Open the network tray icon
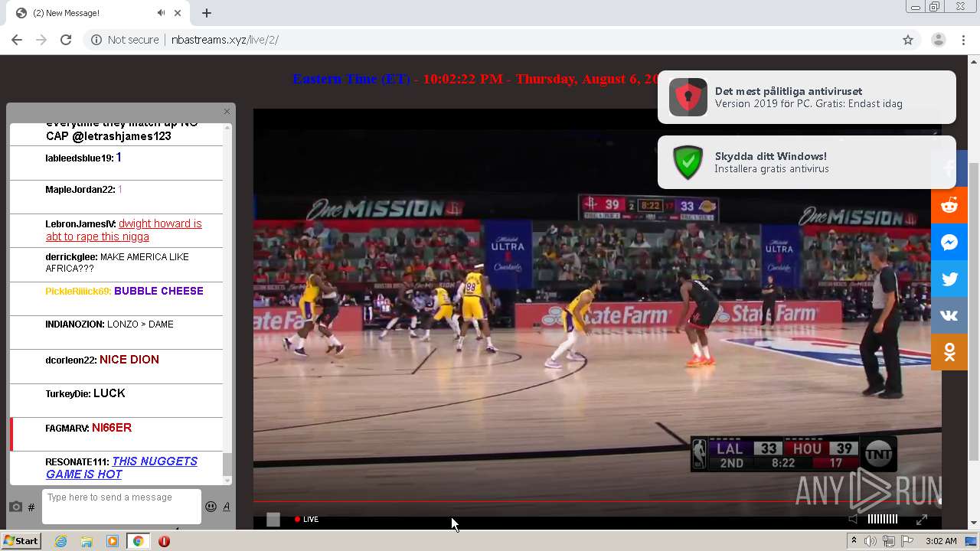The image size is (980, 551). pos(889,541)
